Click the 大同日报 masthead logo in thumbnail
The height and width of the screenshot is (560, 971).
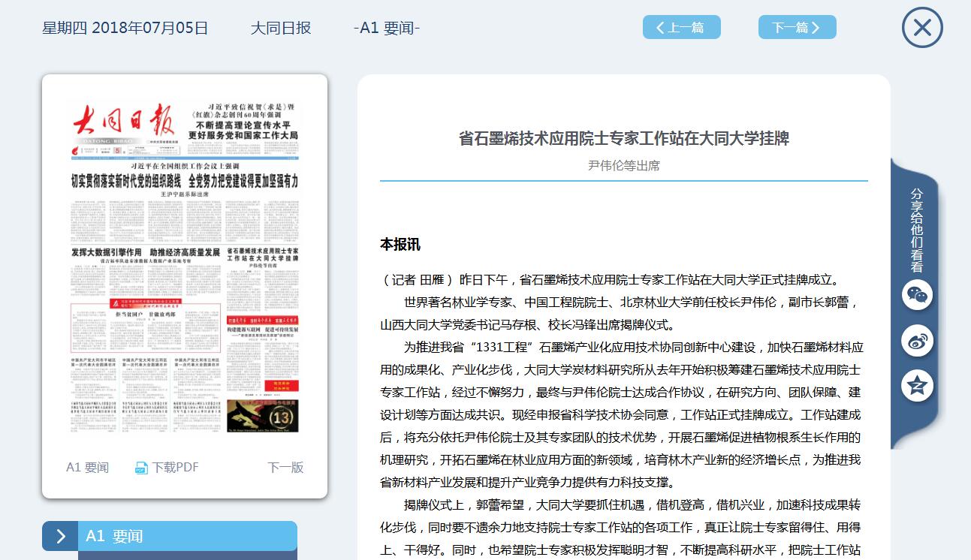tap(124, 122)
